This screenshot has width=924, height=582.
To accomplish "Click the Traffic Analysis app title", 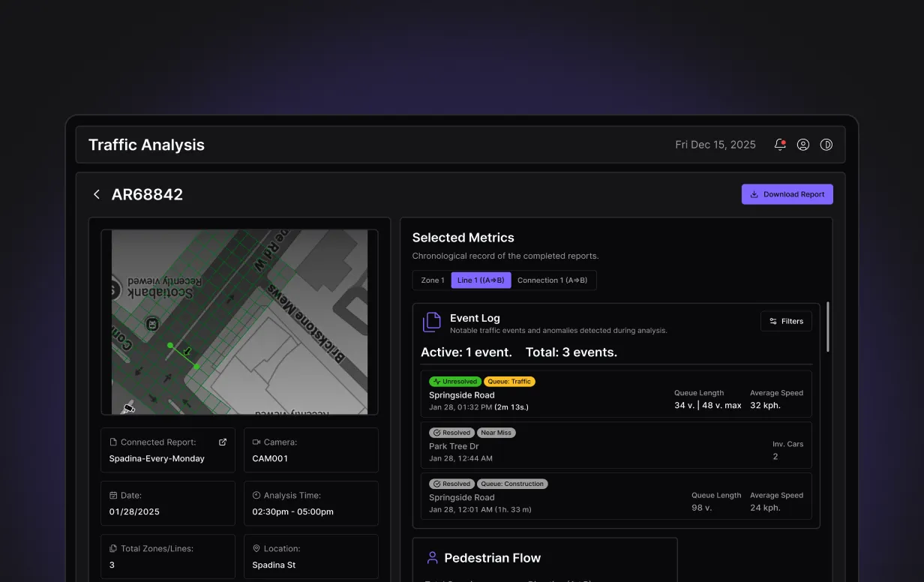I will click(x=146, y=145).
